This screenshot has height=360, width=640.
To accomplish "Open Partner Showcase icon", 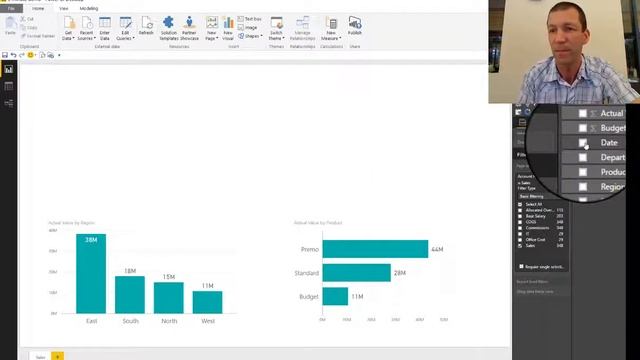I will coord(189,23).
